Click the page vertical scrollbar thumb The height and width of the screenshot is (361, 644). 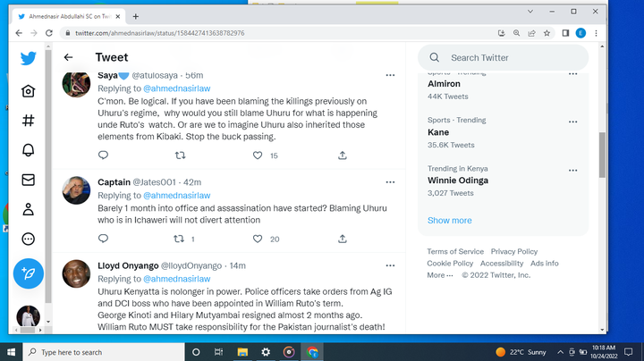click(602, 155)
